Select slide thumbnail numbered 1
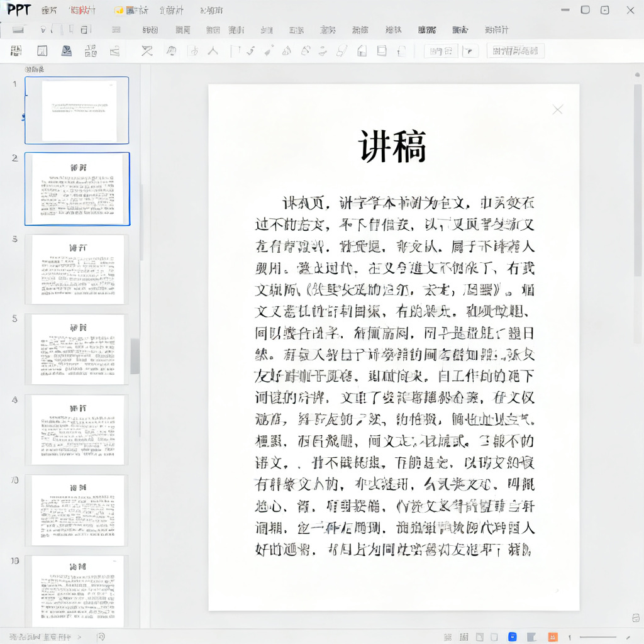This screenshot has width=644, height=644. tap(77, 110)
